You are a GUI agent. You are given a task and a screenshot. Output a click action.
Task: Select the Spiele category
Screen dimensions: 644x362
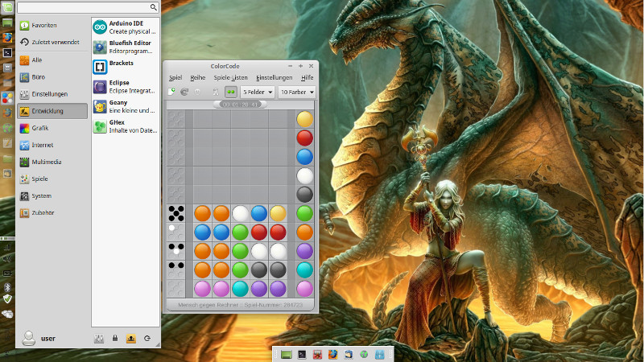[52, 179]
